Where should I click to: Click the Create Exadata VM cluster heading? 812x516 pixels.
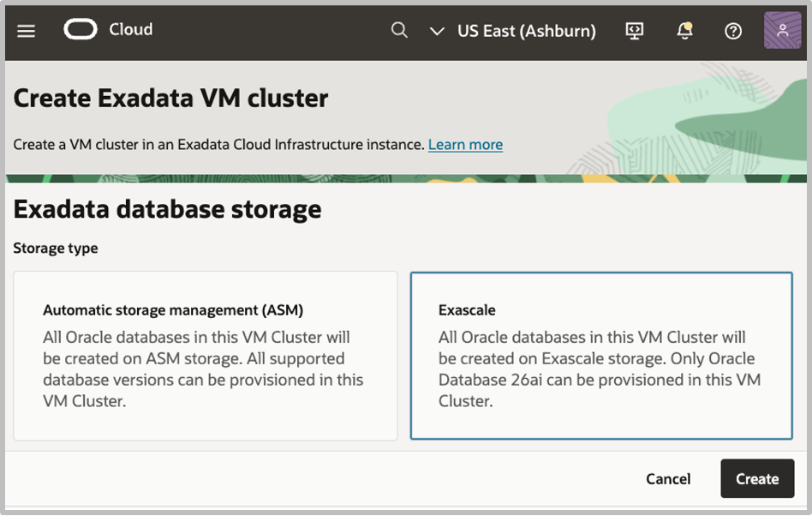pyautogui.click(x=170, y=99)
